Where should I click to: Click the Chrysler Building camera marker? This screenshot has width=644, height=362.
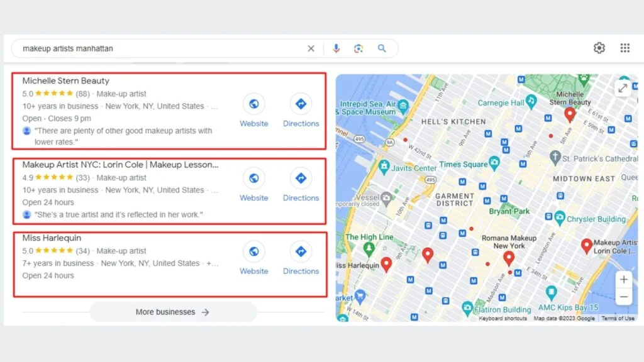click(x=559, y=217)
